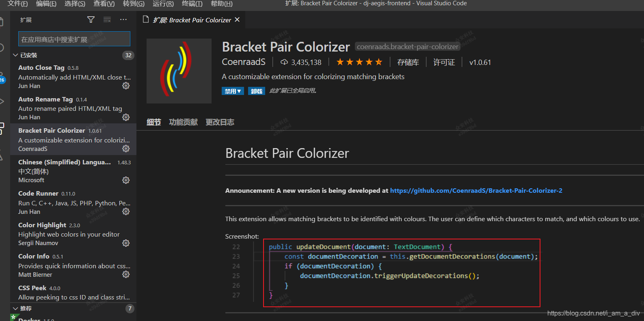Select the 扩展: Bracket Pair Colorizer editor tab
Screen dimensions: 644x321
tap(192, 19)
